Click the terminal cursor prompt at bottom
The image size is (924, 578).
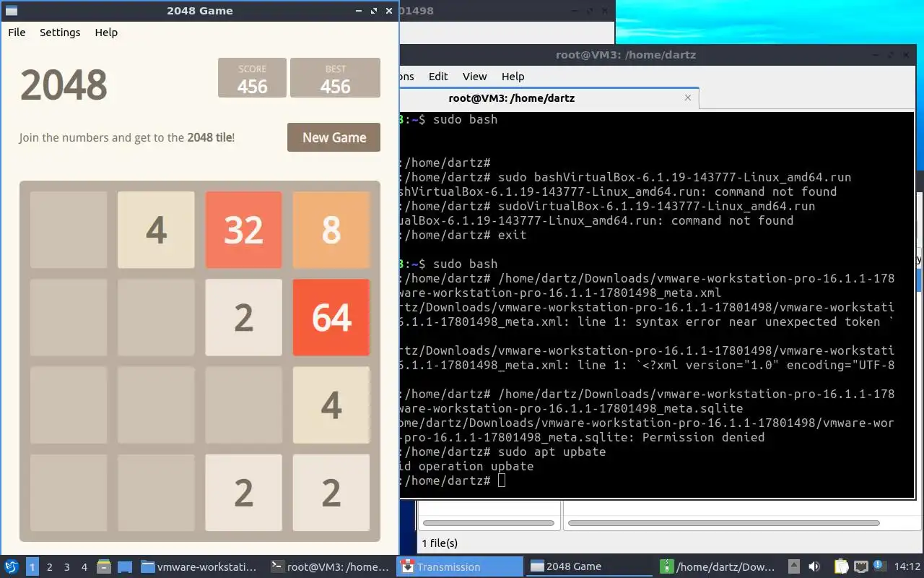[x=502, y=480]
